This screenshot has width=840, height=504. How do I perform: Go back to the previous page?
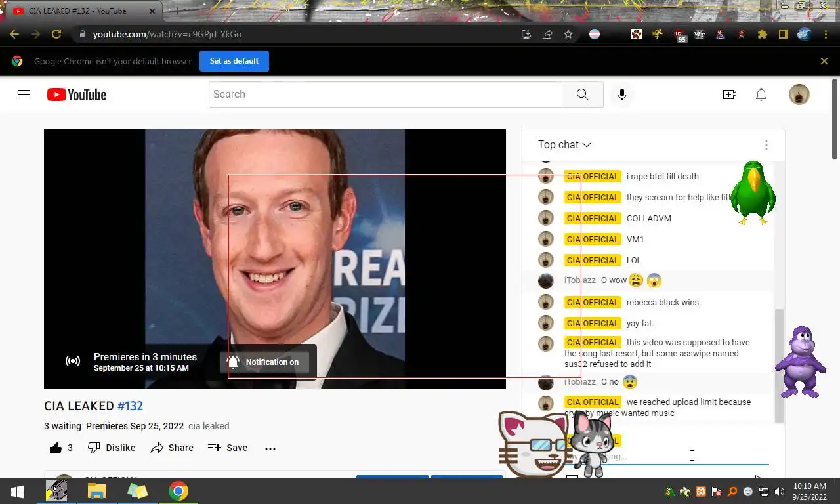tap(14, 34)
